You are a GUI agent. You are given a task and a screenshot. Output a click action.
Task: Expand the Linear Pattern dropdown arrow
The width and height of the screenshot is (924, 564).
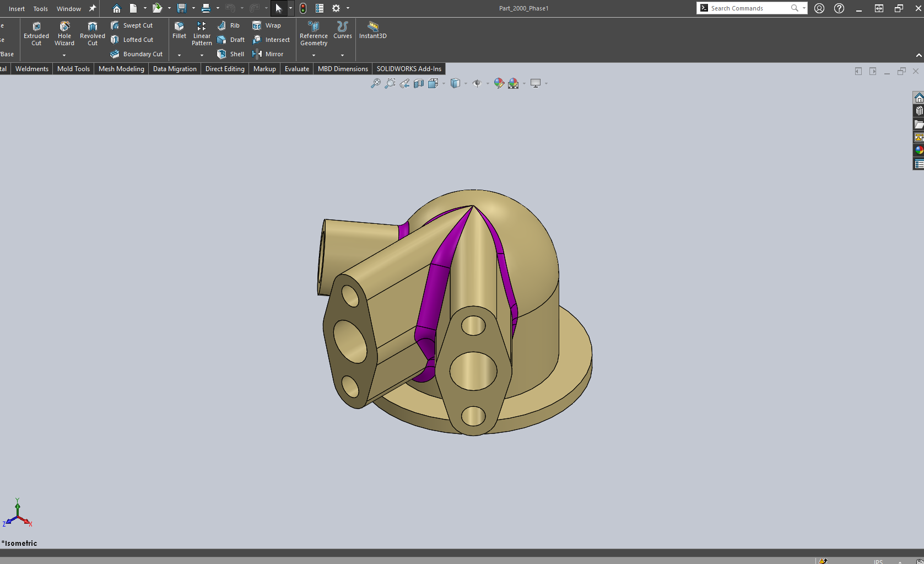tap(202, 55)
